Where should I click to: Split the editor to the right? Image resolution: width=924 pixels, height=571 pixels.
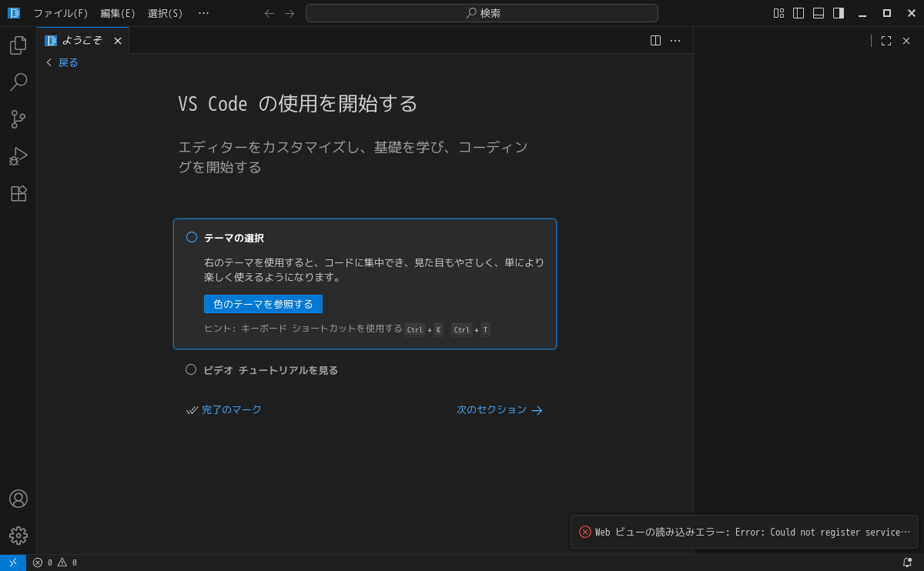coord(655,41)
